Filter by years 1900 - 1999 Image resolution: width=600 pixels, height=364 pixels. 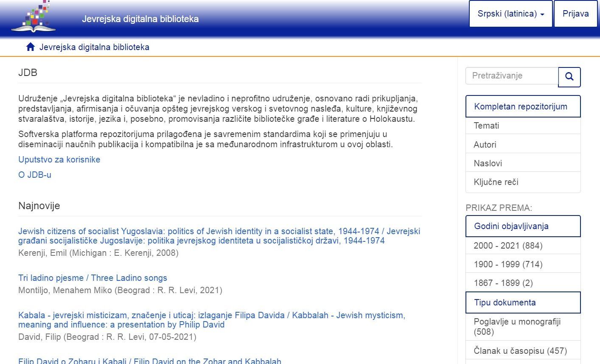coord(508,264)
